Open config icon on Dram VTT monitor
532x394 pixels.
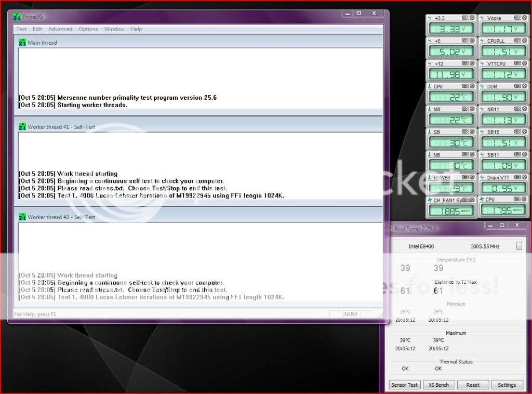click(517, 177)
